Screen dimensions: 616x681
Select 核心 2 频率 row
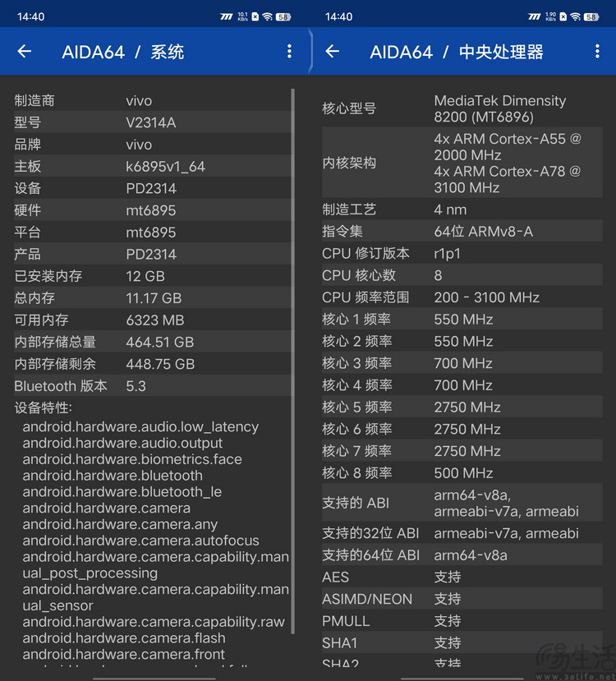point(462,341)
